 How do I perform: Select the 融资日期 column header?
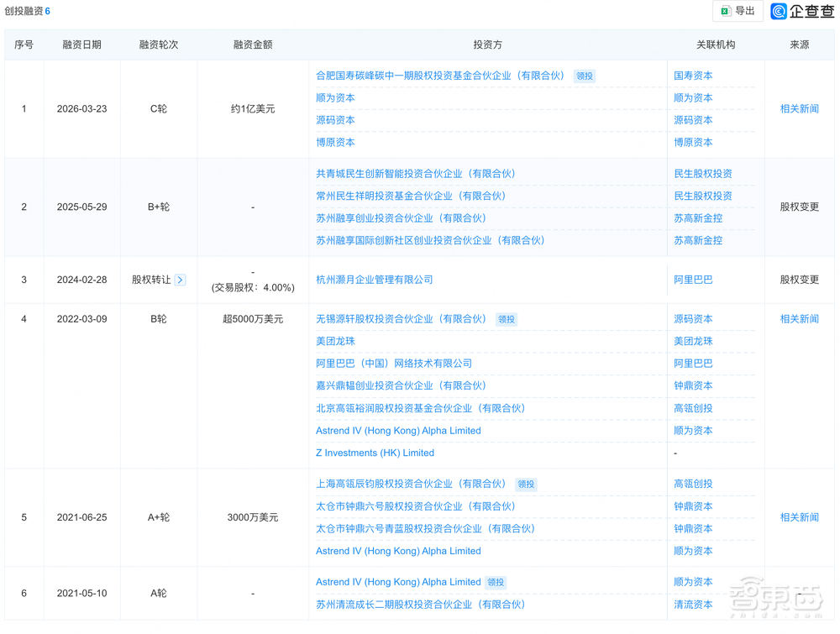82,45
